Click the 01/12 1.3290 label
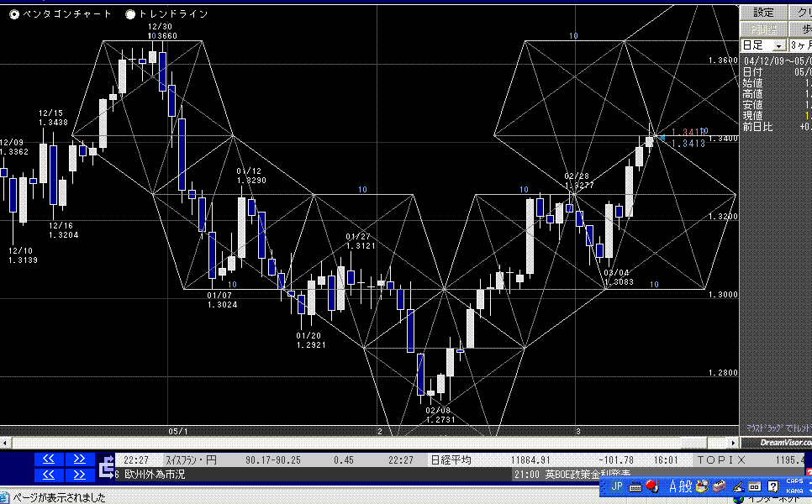This screenshot has width=812, height=504. tap(251, 176)
